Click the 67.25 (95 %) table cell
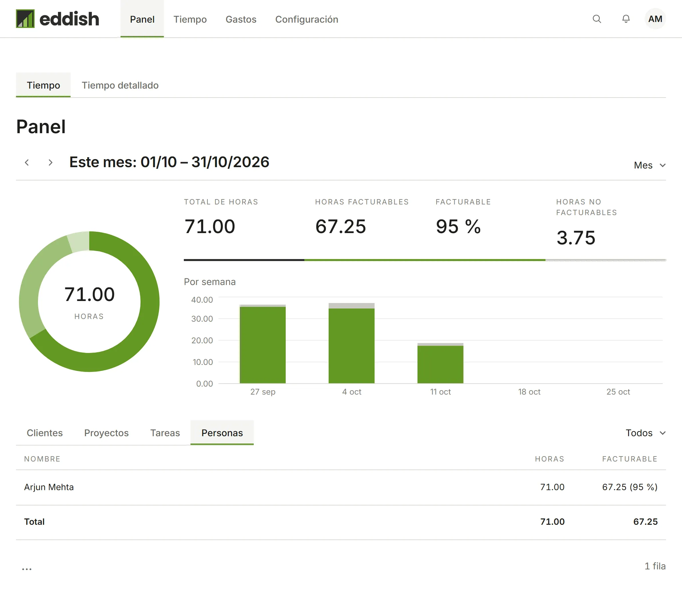The image size is (682, 616). click(x=630, y=487)
